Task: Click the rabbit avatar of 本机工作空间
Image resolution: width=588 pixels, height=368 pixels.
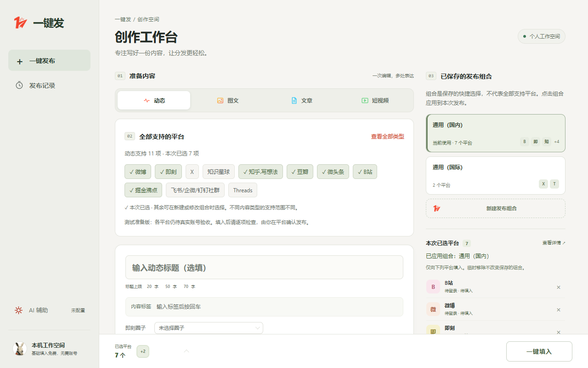Action: [20, 349]
